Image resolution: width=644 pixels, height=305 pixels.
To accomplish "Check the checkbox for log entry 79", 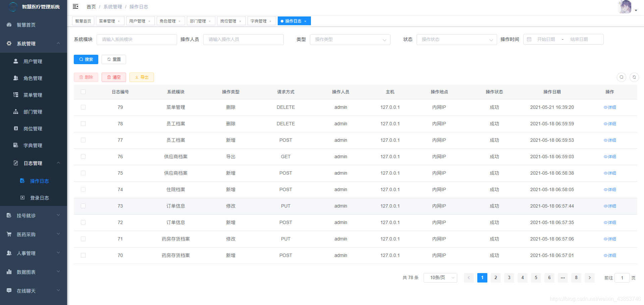I will (83, 107).
